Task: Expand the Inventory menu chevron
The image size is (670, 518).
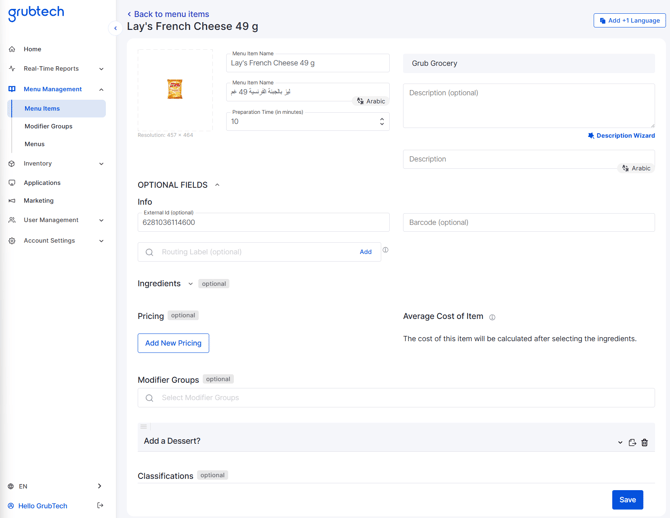Action: point(101,164)
